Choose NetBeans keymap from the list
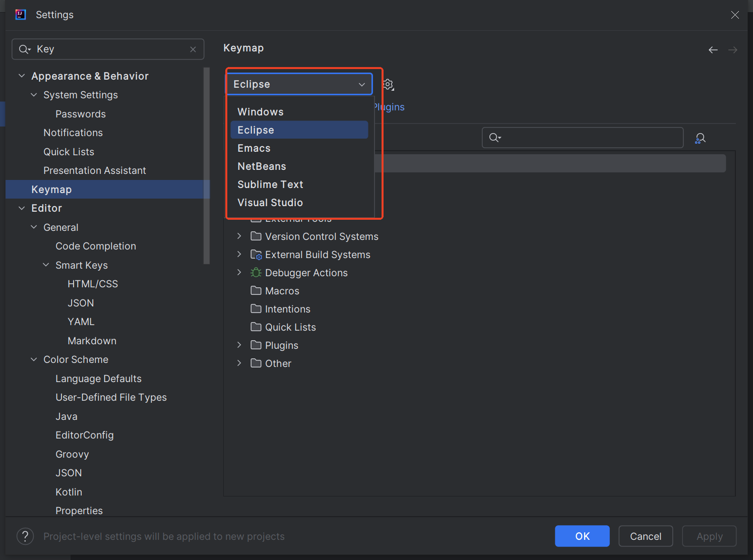Image resolution: width=753 pixels, height=560 pixels. click(299, 166)
